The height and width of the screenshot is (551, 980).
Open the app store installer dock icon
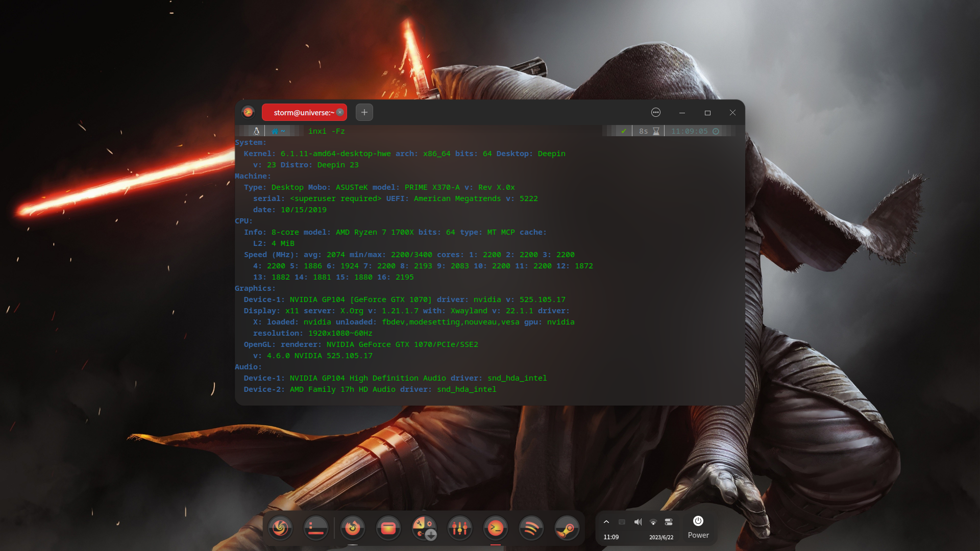pyautogui.click(x=424, y=528)
